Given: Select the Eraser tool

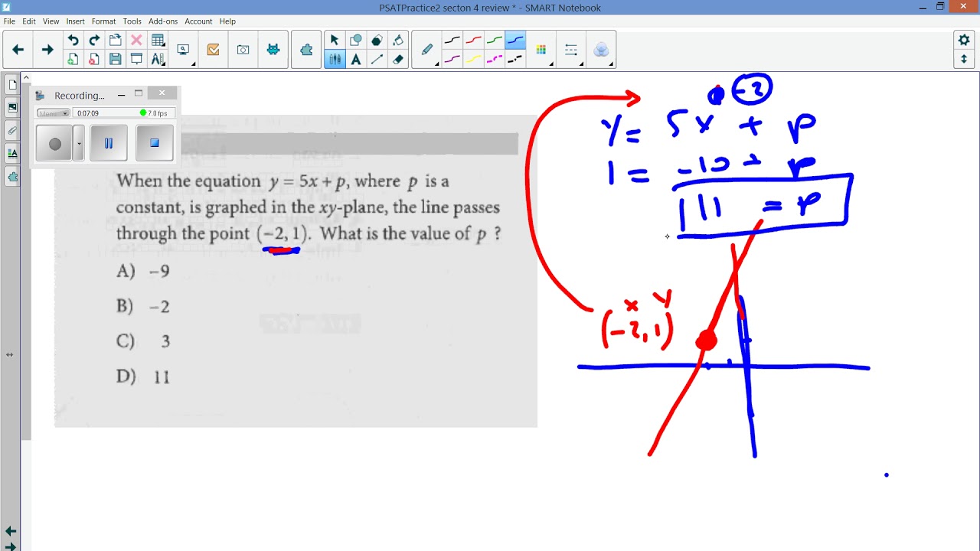Looking at the screenshot, I should (398, 59).
